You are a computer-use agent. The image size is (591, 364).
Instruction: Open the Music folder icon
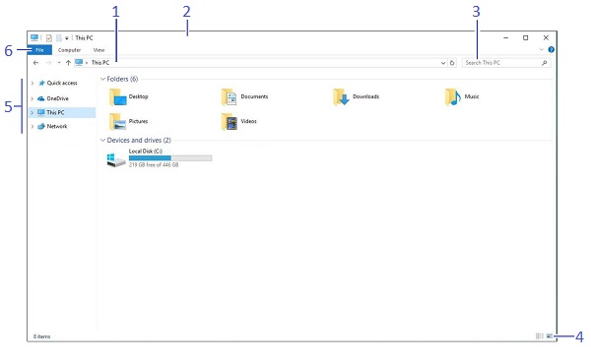pyautogui.click(x=453, y=97)
